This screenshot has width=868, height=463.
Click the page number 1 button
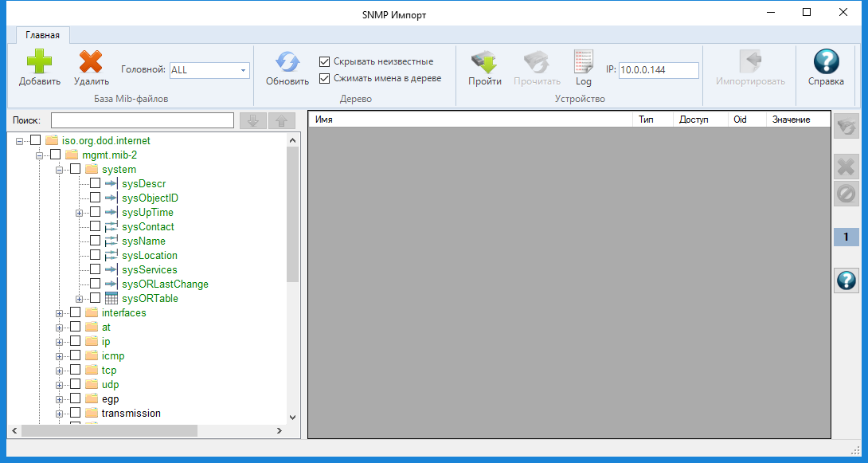pos(846,237)
